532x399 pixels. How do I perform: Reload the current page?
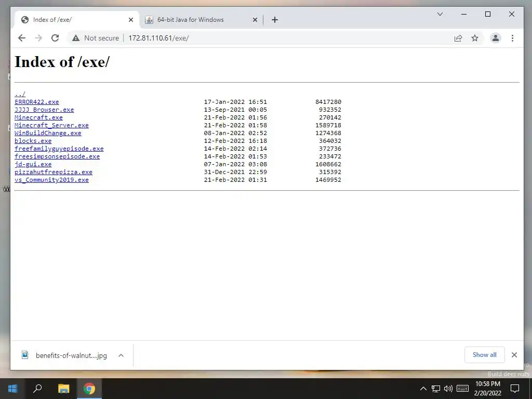click(x=55, y=38)
